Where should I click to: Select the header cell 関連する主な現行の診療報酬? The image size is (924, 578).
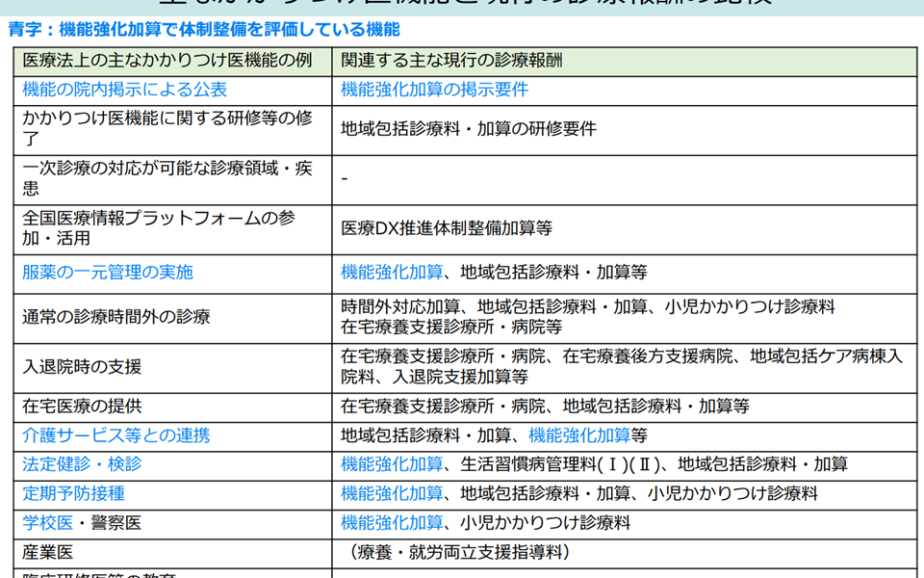[451, 60]
